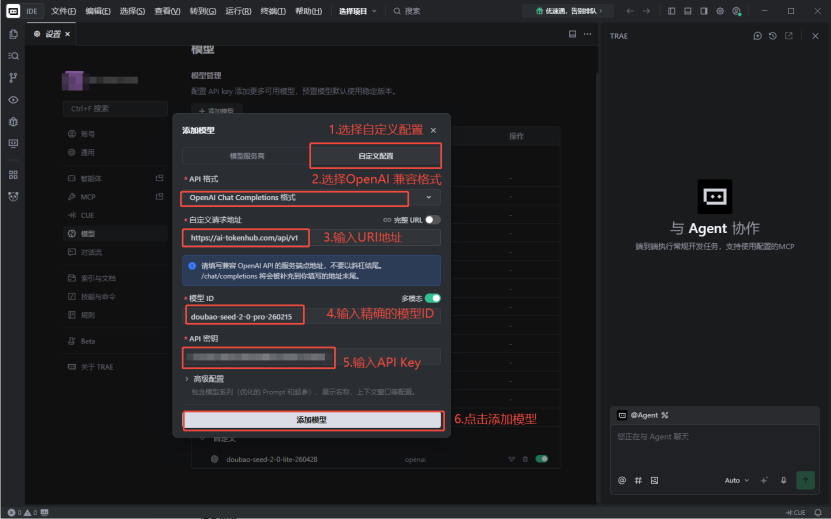Open the Auto model selector dropdown

[x=737, y=480]
